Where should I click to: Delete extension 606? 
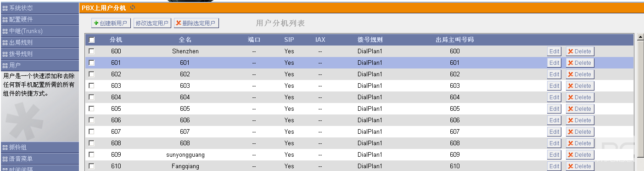tap(580, 120)
